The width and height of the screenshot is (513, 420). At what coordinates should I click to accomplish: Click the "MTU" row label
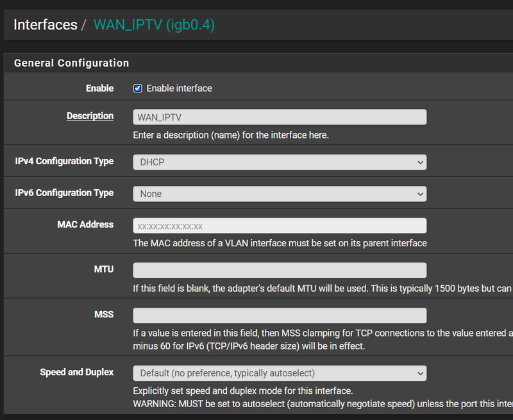103,269
